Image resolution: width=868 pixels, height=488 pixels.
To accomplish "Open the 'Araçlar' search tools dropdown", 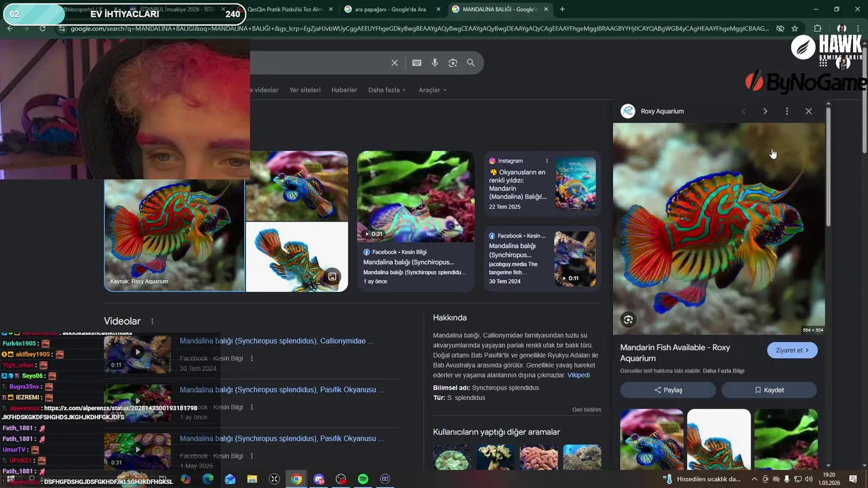I will click(433, 90).
